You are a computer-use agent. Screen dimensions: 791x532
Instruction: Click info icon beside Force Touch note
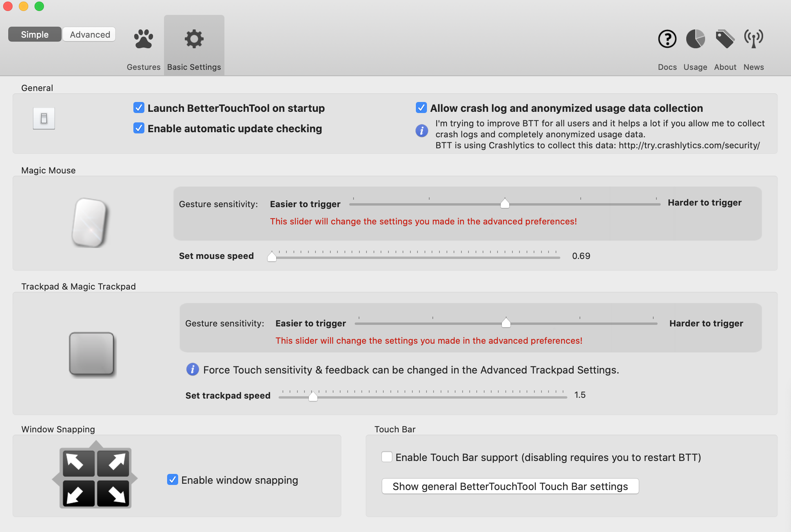pos(193,370)
